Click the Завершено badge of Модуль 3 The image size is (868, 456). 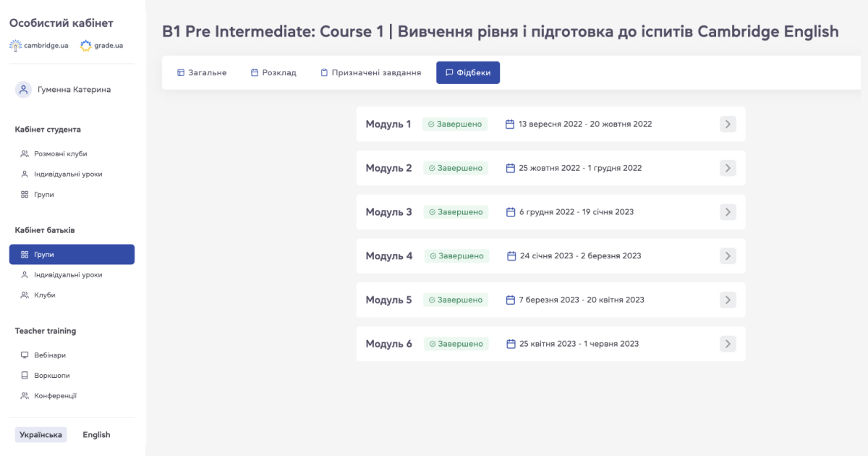(x=456, y=212)
